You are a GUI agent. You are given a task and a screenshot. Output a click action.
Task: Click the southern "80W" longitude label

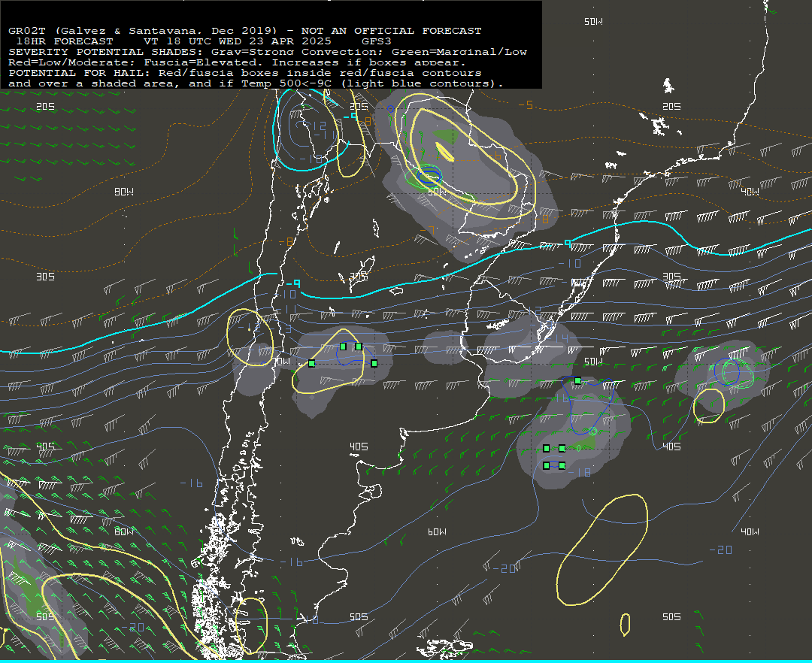pos(124,531)
